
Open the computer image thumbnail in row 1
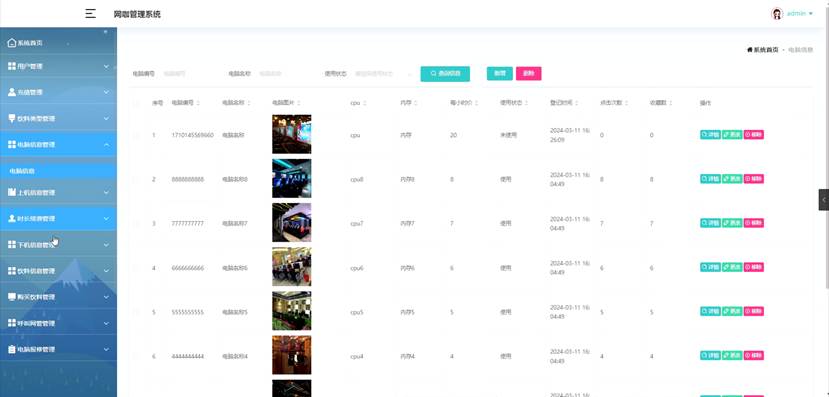(x=292, y=134)
